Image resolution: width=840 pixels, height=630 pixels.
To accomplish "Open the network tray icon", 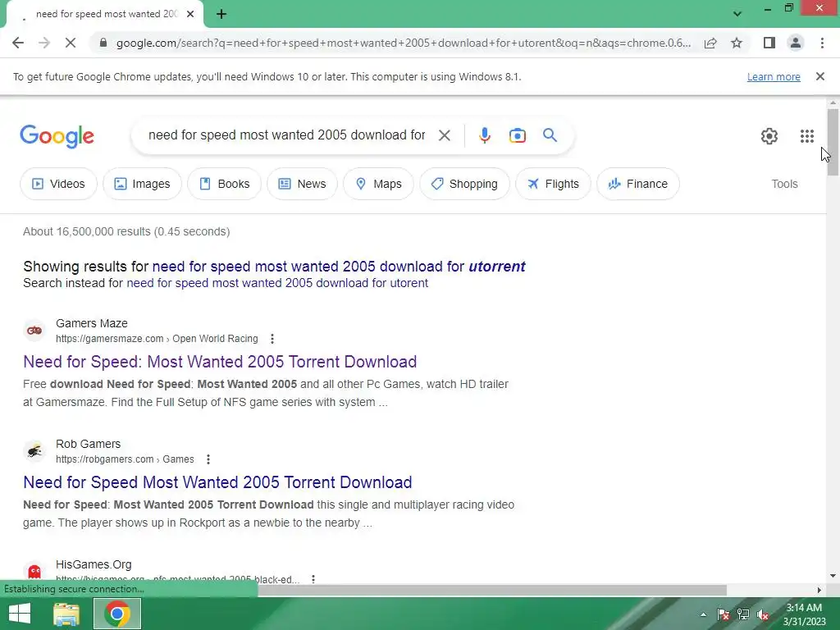I will tap(743, 614).
